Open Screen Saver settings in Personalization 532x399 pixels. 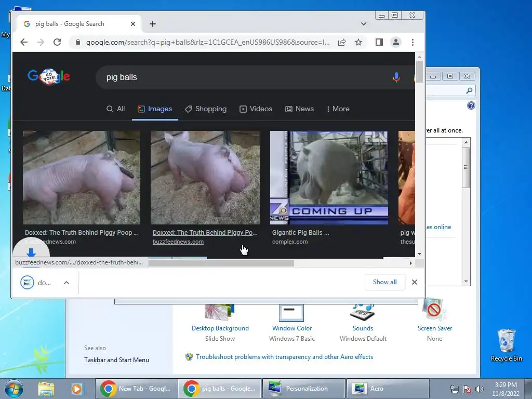click(x=435, y=328)
